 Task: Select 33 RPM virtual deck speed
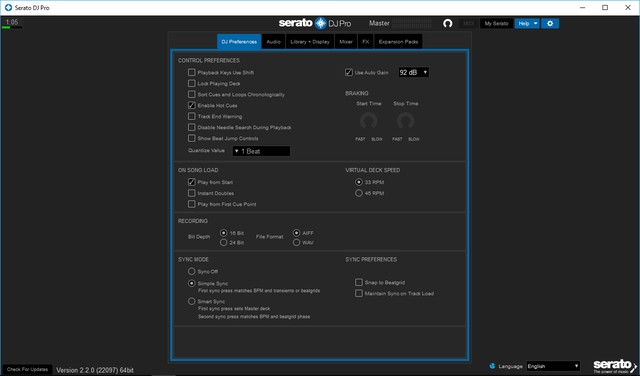359,182
